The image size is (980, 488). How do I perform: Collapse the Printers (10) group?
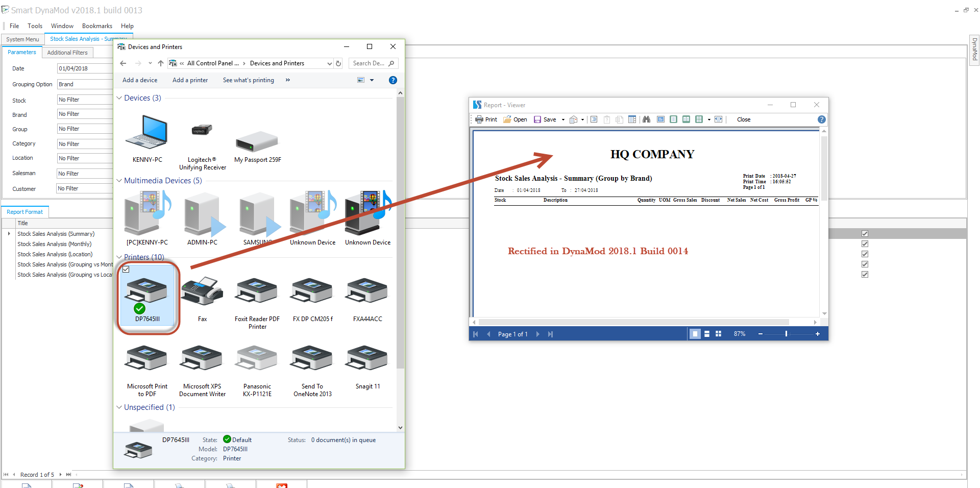point(119,257)
